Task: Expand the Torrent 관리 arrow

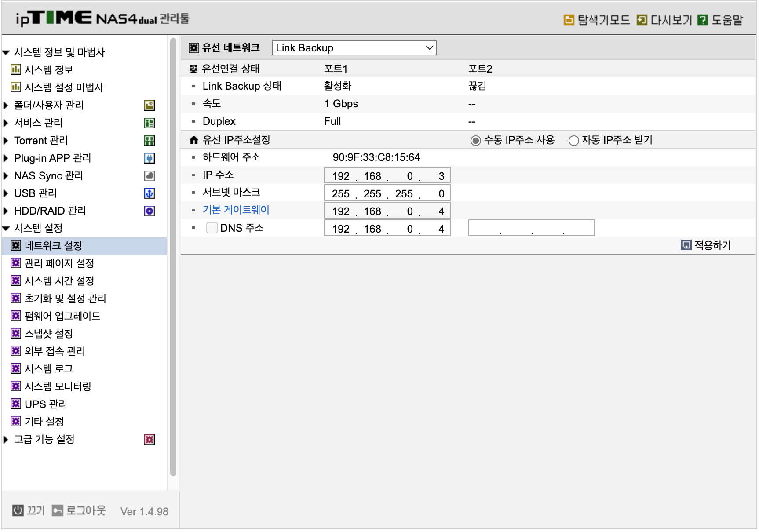Action: pyautogui.click(x=6, y=141)
